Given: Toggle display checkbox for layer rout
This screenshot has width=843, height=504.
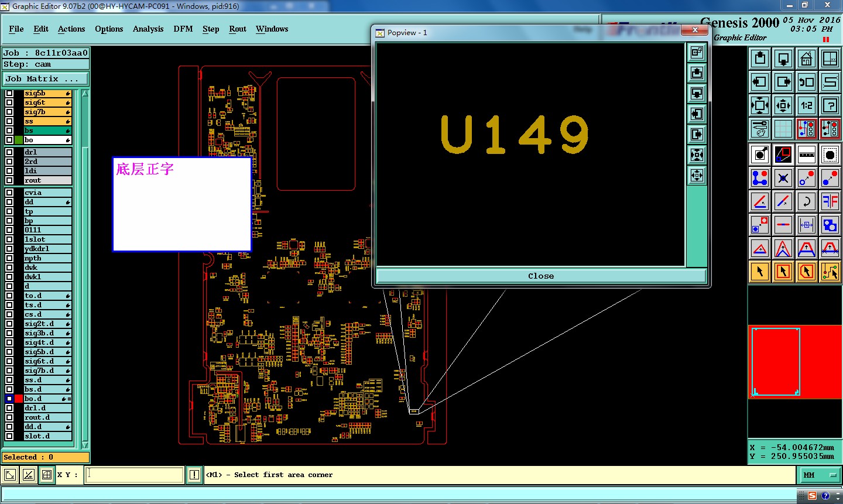Looking at the screenshot, I should coord(9,180).
